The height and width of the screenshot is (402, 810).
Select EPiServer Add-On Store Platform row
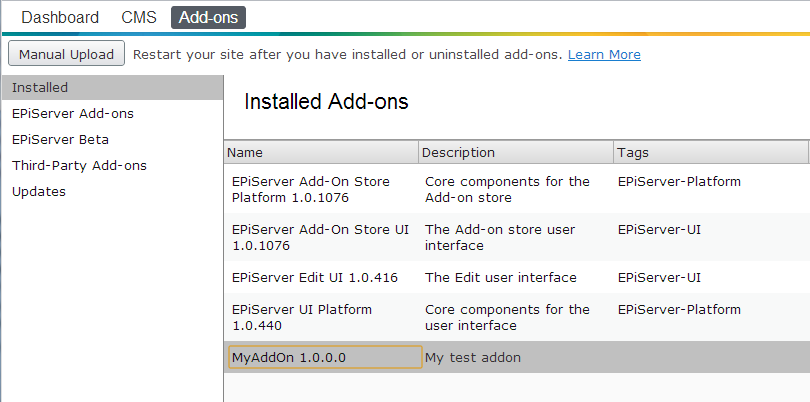311,190
